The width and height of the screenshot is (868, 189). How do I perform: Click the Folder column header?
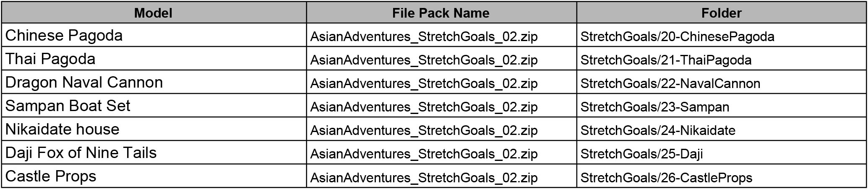tap(721, 13)
